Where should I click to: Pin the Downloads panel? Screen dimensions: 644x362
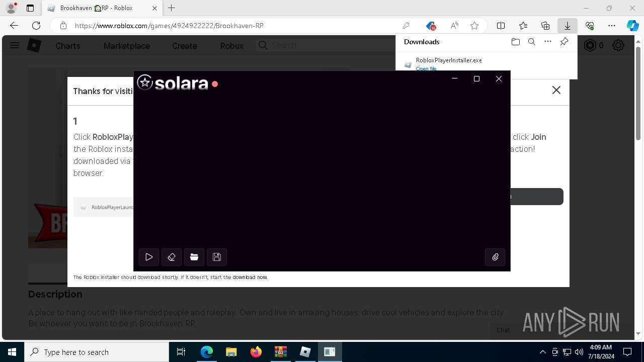coord(564,42)
